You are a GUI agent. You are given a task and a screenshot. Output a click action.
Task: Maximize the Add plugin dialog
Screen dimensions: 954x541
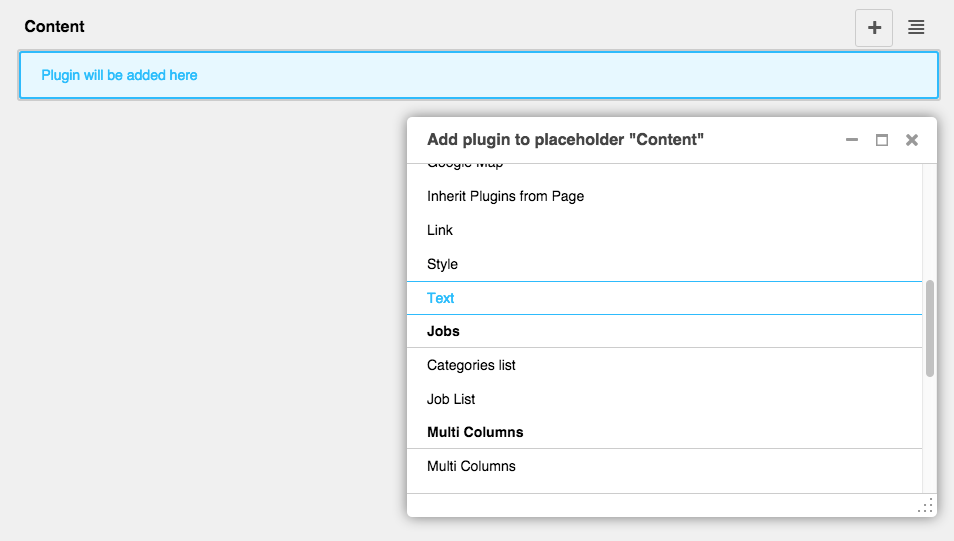point(882,140)
